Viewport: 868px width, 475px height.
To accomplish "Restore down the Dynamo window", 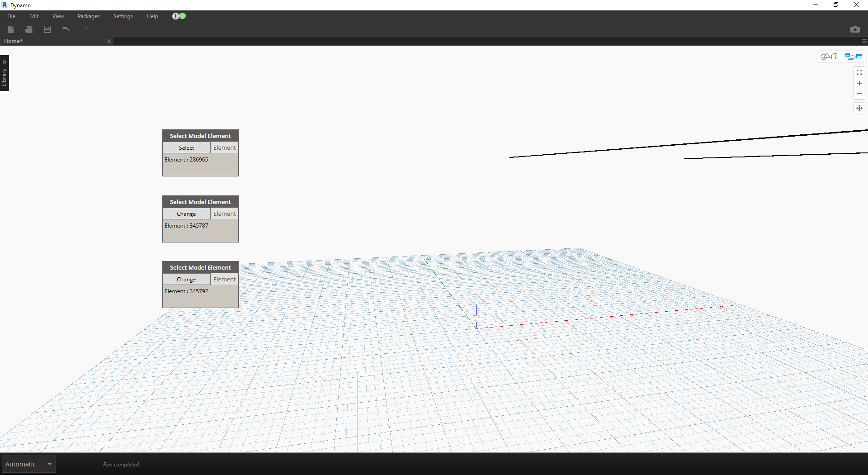I will pos(836,5).
